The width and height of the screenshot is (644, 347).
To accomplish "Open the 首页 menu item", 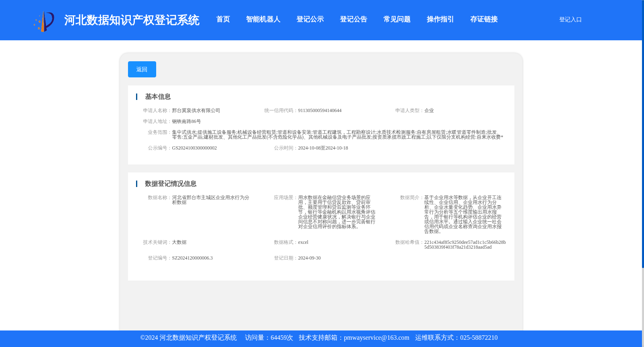I will point(223,19).
